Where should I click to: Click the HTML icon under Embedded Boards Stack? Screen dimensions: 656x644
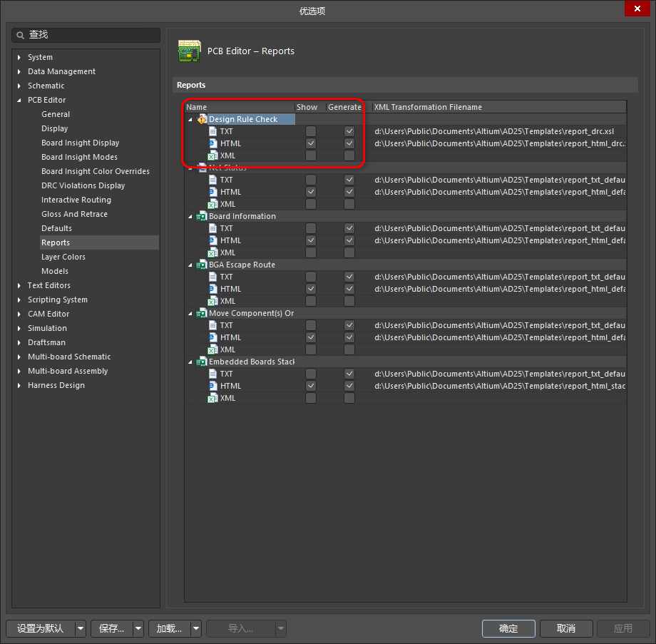[213, 387]
